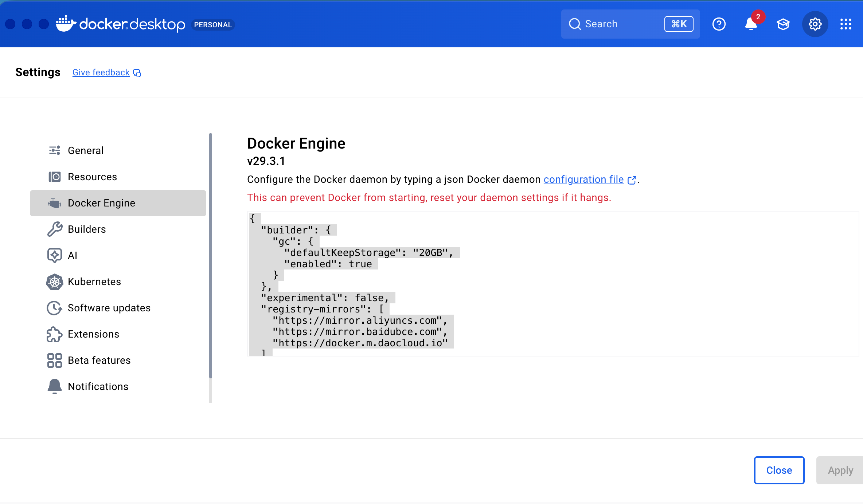The width and height of the screenshot is (863, 504).
Task: Click the Docker Engine icon in sidebar
Action: 55,203
